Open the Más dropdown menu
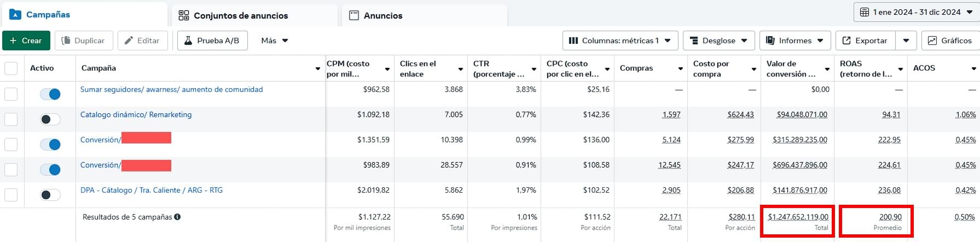 (x=274, y=41)
